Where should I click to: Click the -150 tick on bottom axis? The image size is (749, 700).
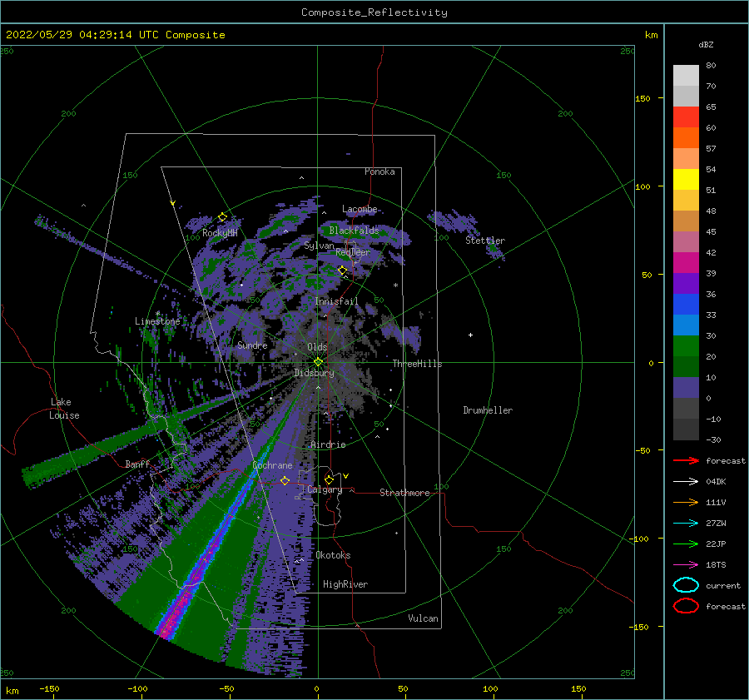click(49, 688)
